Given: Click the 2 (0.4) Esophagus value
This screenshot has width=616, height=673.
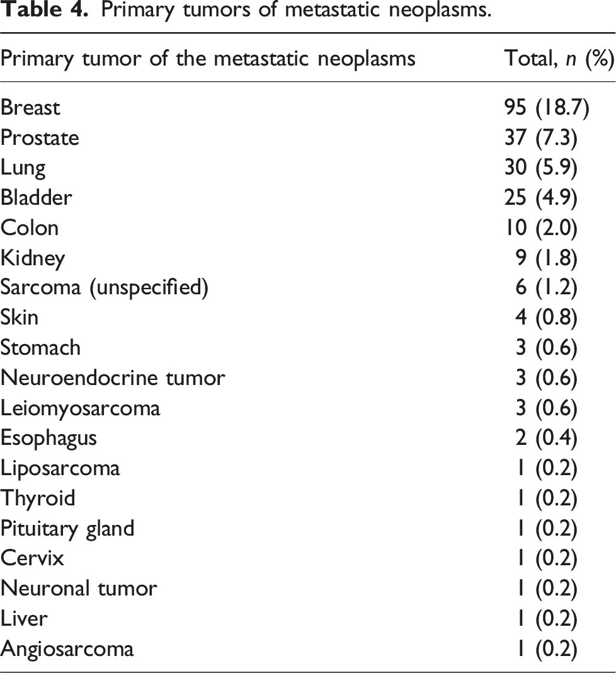Looking at the screenshot, I should 545,438.
